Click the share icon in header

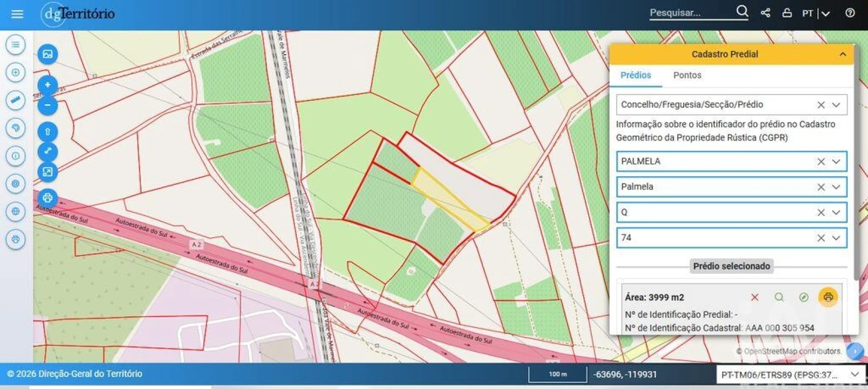pos(765,13)
